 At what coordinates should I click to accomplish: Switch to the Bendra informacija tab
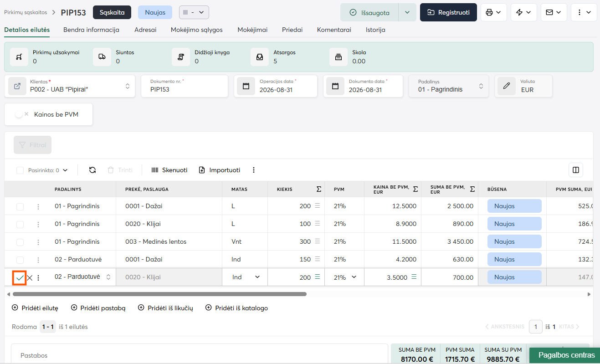tap(91, 30)
